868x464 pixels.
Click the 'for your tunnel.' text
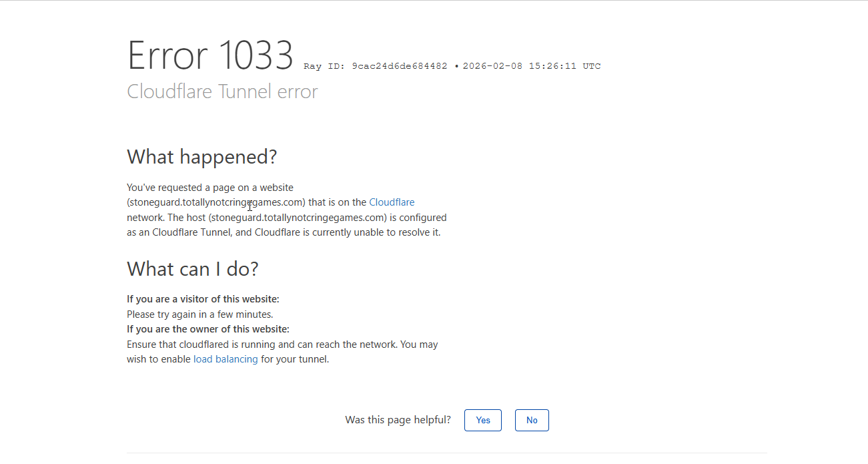(295, 359)
